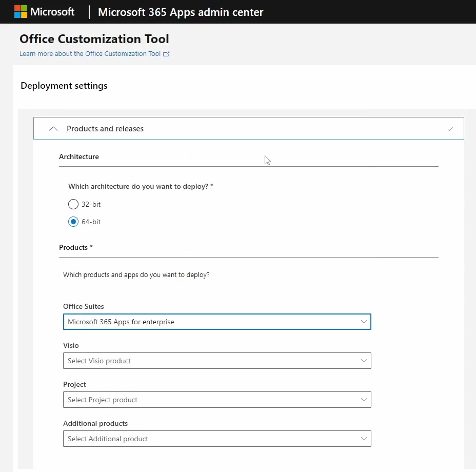This screenshot has height=472, width=476.
Task: Open the Select Additional product dropdown
Action: coord(205,439)
